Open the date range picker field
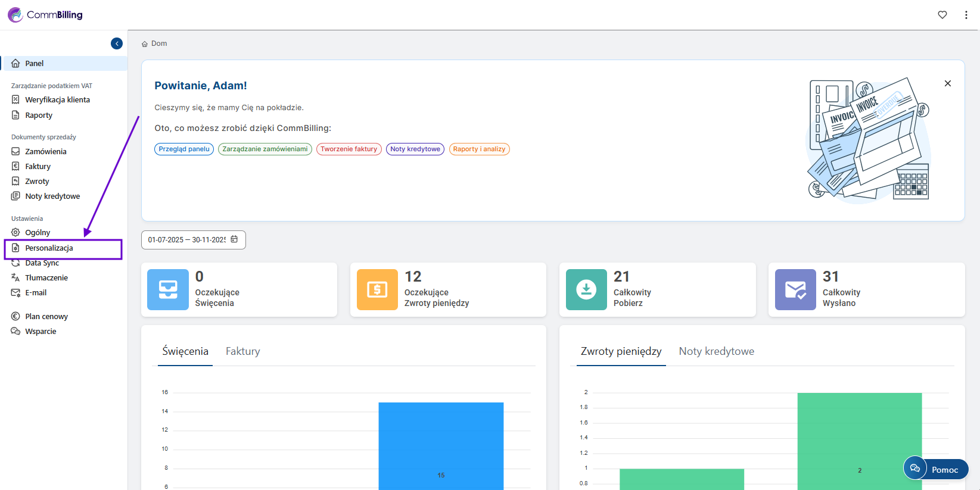 (187, 240)
